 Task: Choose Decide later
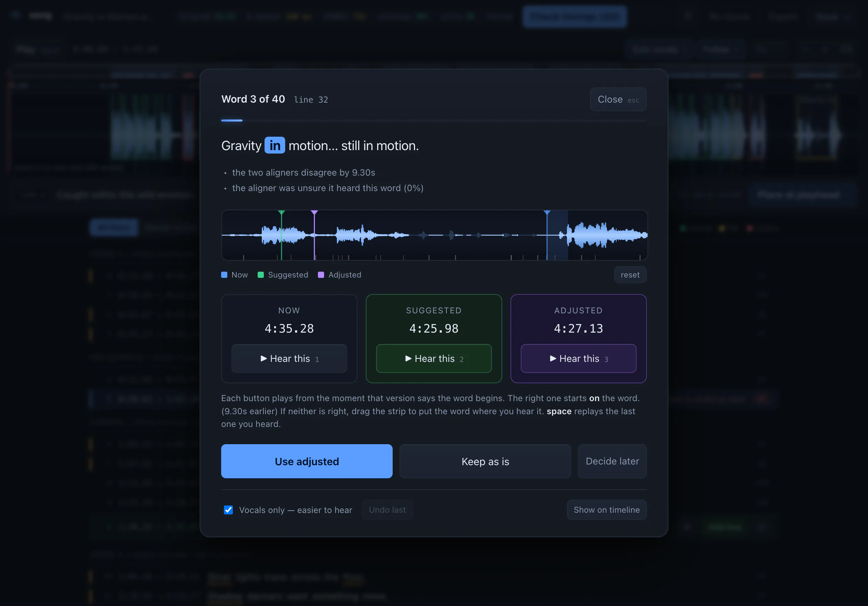pyautogui.click(x=612, y=461)
